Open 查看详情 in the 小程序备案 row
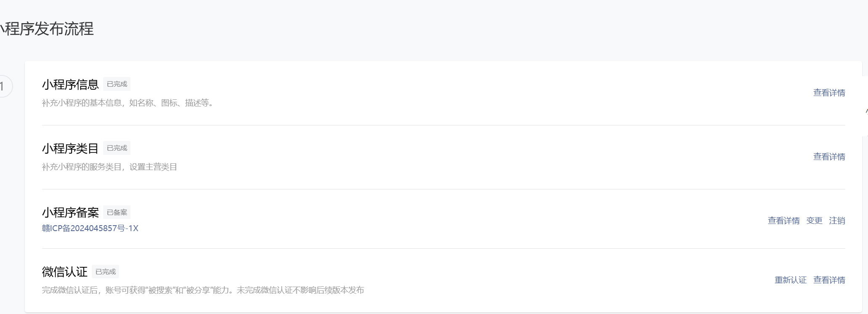The width and height of the screenshot is (868, 314). point(783,221)
